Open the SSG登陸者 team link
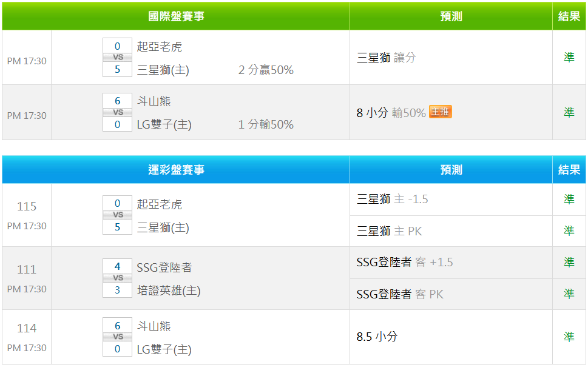The width and height of the screenshot is (588, 373). click(164, 267)
